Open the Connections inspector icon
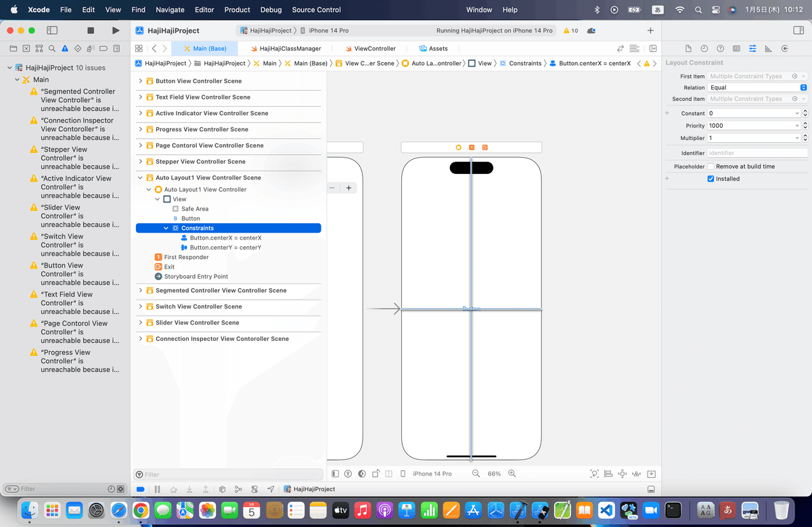The height and width of the screenshot is (527, 812). tap(784, 49)
